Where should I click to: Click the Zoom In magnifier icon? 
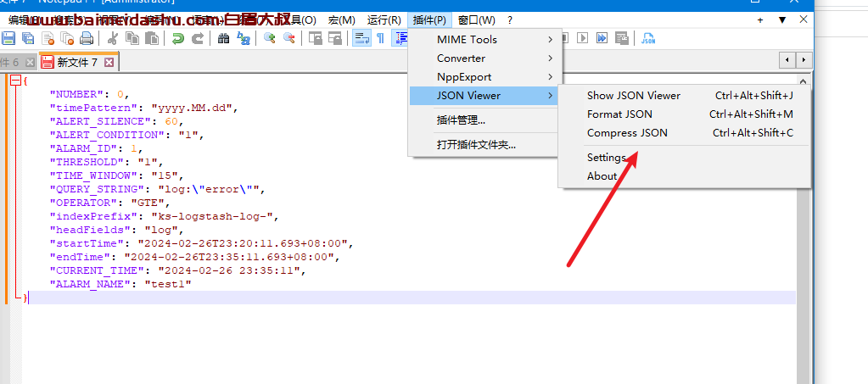(270, 38)
